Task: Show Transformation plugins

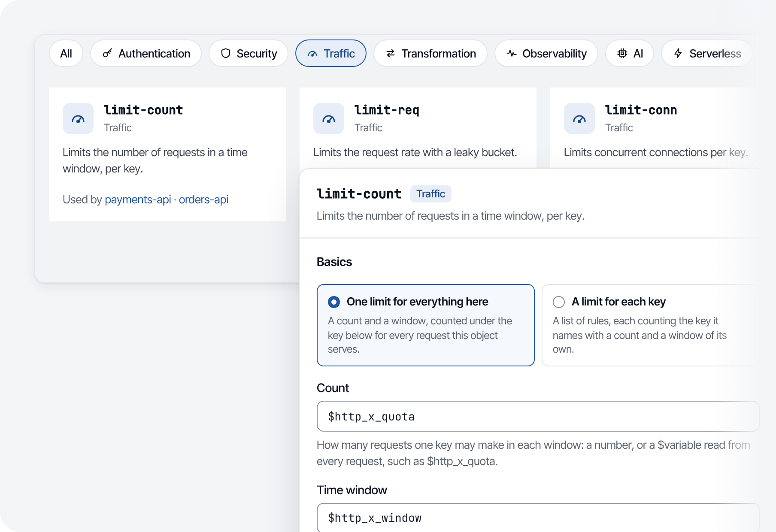Action: (430, 53)
